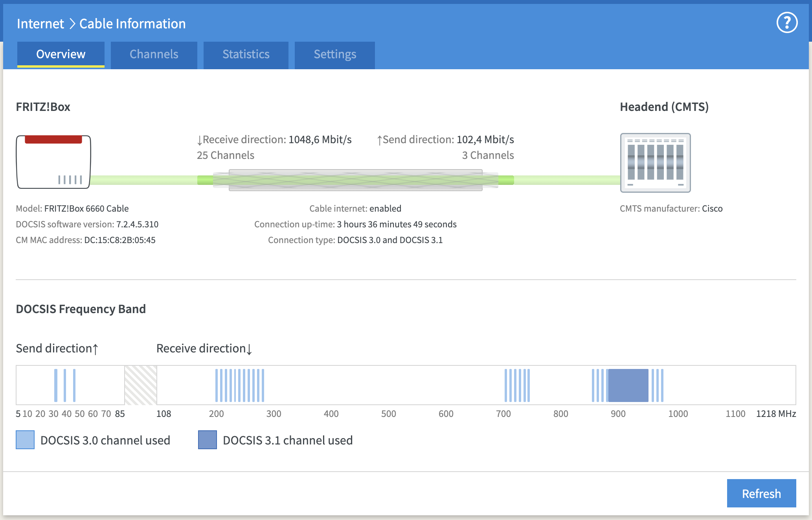Go to the Settings tab
The height and width of the screenshot is (520, 812).
334,54
